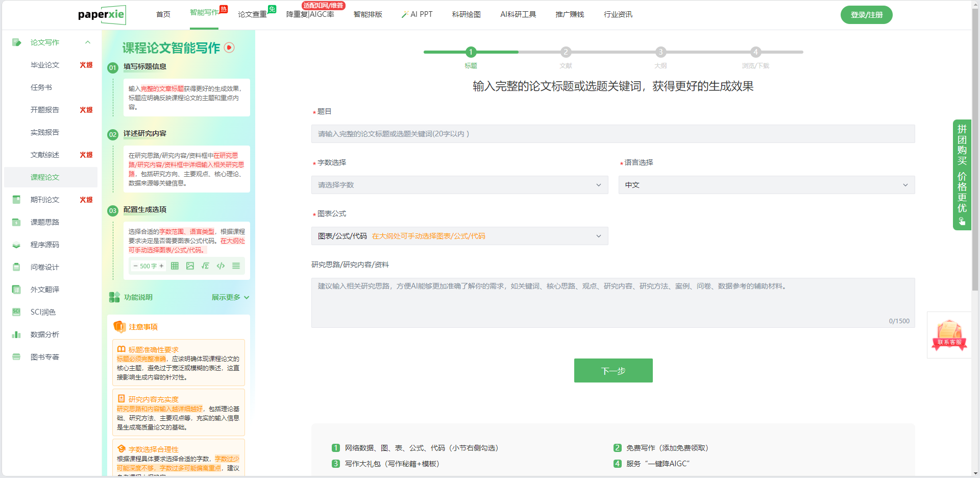This screenshot has width=980, height=478.
Task: Click the code brackets icon
Action: (220, 266)
